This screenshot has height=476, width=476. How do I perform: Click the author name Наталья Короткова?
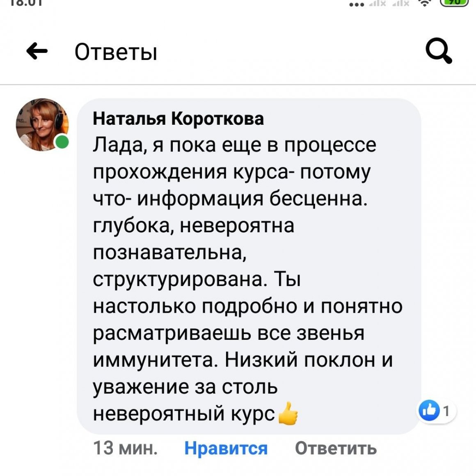pos(178,119)
